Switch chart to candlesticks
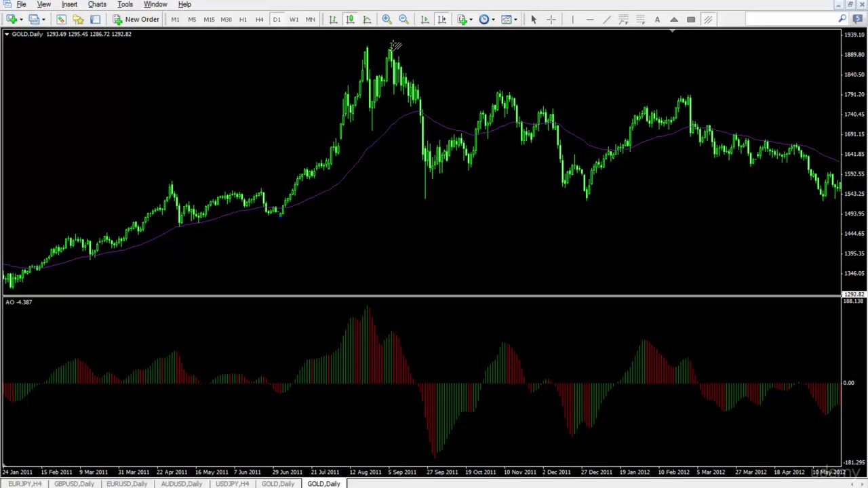 tap(350, 20)
